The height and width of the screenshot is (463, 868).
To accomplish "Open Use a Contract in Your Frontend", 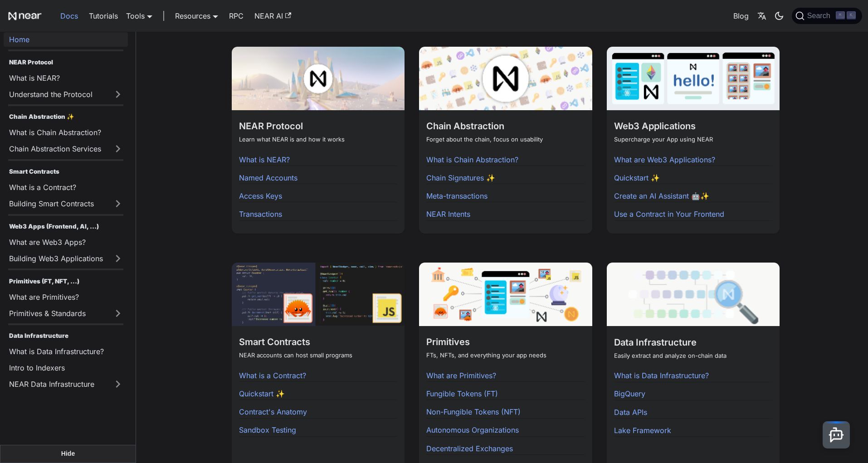I will pos(669,214).
